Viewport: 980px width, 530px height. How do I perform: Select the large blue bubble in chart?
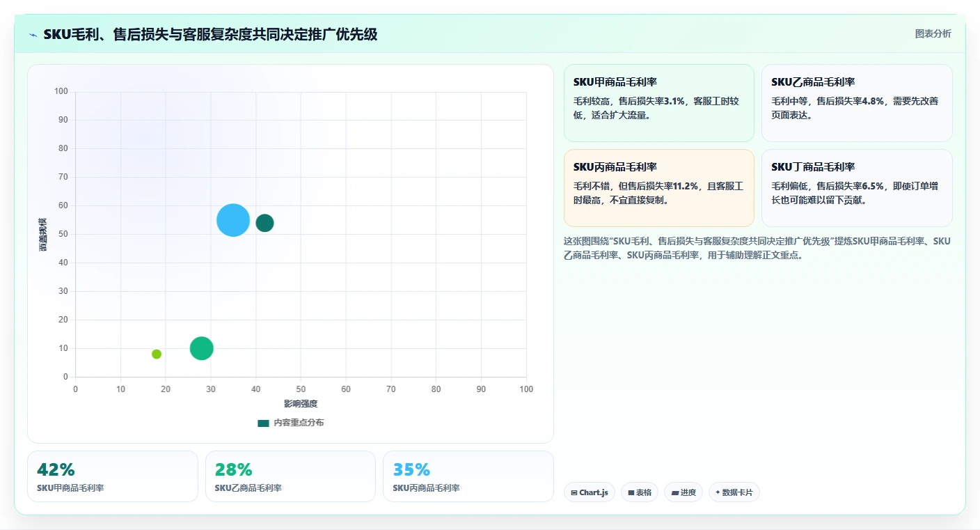(x=233, y=220)
